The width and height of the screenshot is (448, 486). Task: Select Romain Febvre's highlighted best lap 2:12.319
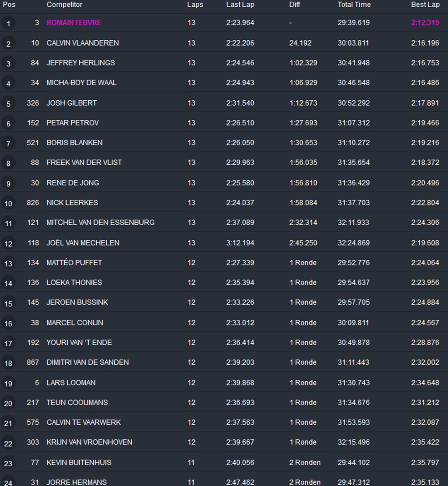tap(425, 23)
